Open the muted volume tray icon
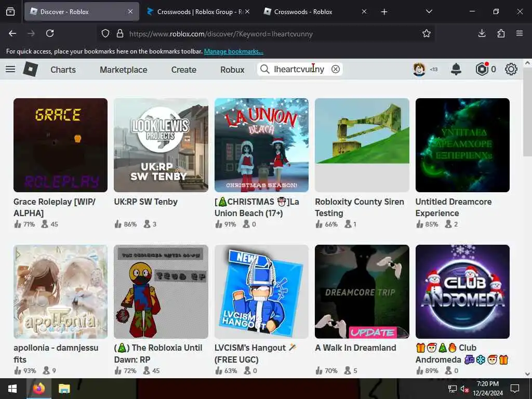This screenshot has height=399, width=532. pyautogui.click(x=464, y=389)
